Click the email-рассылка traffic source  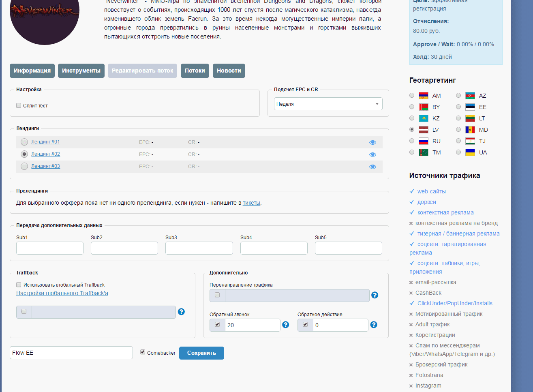[436, 282]
